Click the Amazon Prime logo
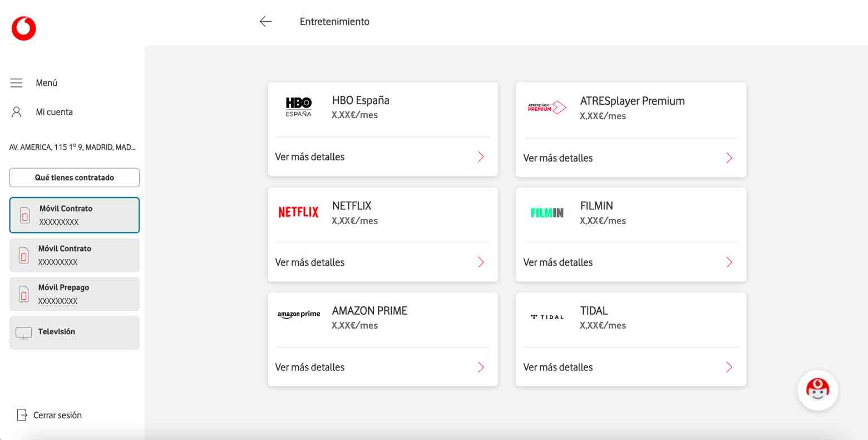This screenshot has width=868, height=440. pos(298,314)
